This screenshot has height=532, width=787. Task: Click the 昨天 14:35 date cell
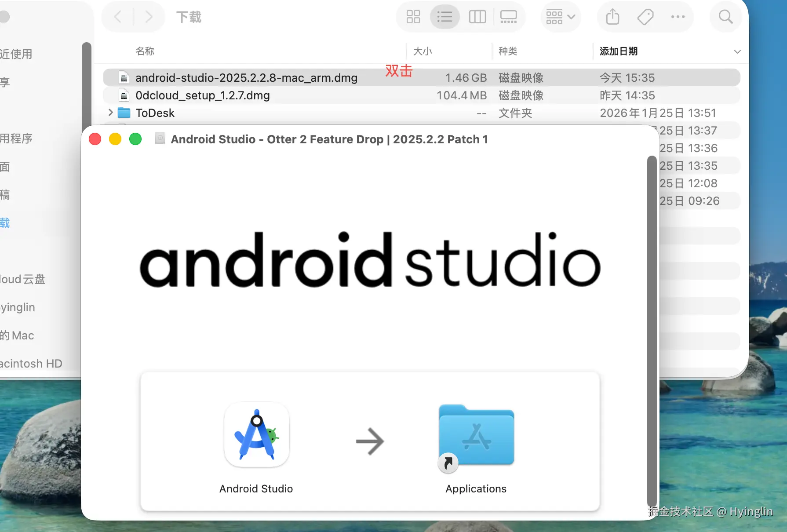627,95
